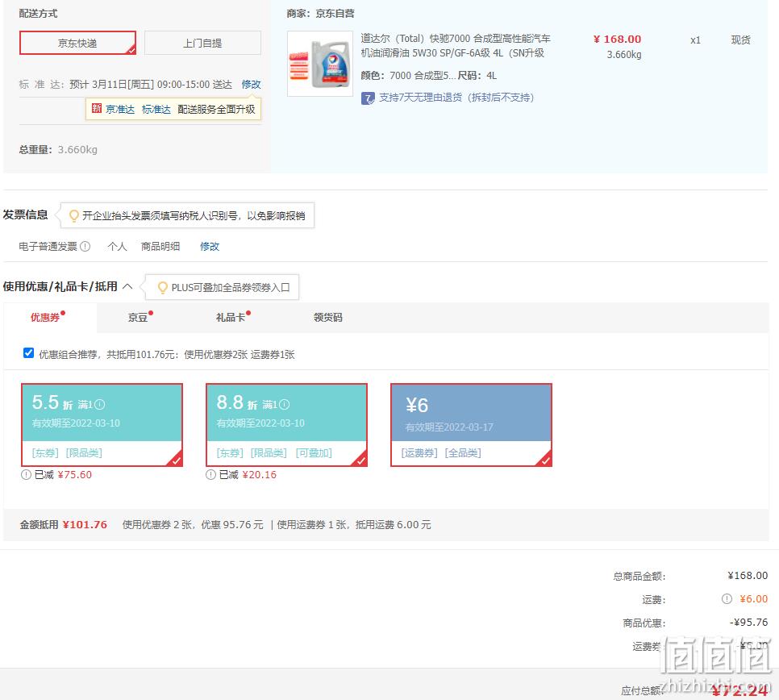Click the lightbulb icon in invoice tip
This screenshot has height=700, width=779.
[x=73, y=215]
